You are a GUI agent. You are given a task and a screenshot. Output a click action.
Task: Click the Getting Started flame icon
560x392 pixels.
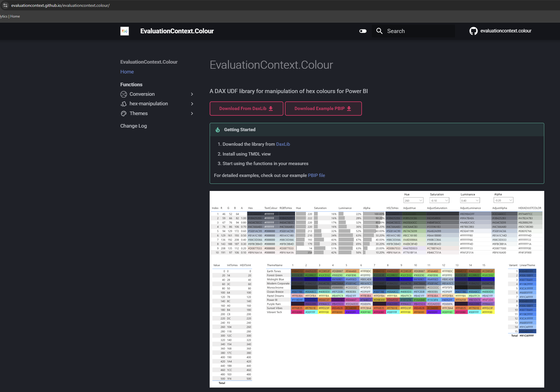tap(218, 130)
